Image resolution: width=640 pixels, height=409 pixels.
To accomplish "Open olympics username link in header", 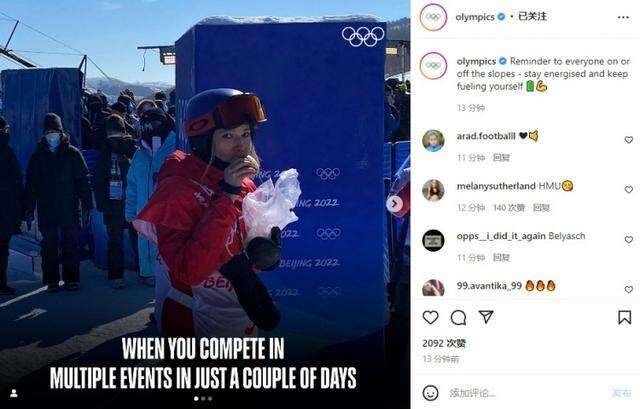I will [475, 17].
